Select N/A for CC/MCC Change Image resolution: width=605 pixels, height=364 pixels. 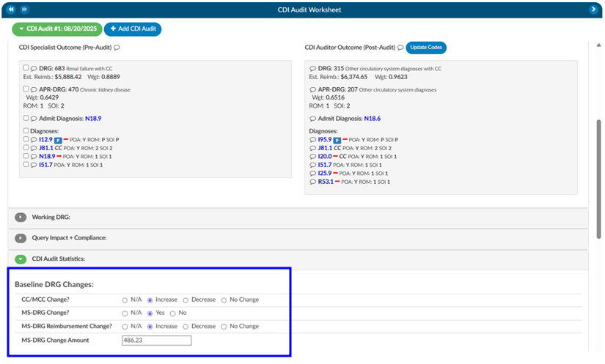pyautogui.click(x=125, y=300)
